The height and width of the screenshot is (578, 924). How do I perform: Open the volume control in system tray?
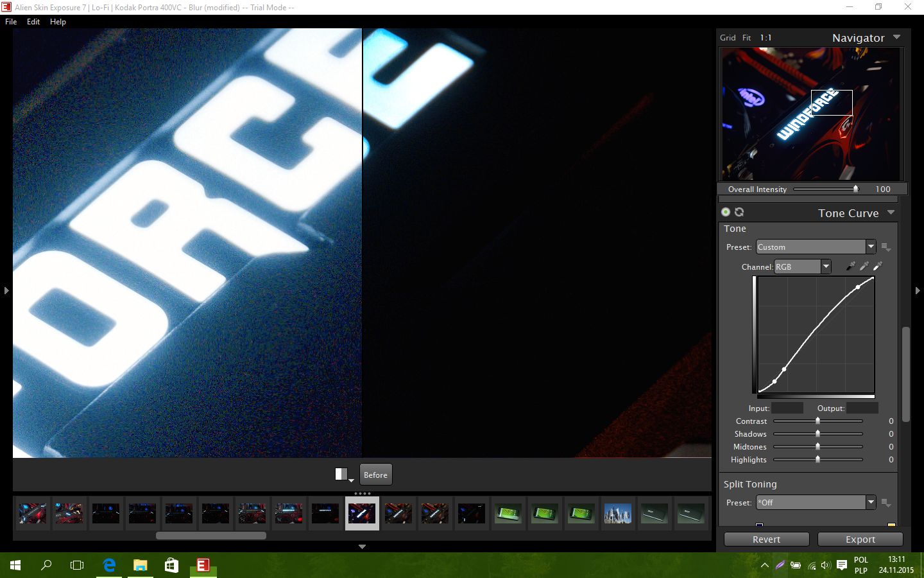[x=825, y=565]
